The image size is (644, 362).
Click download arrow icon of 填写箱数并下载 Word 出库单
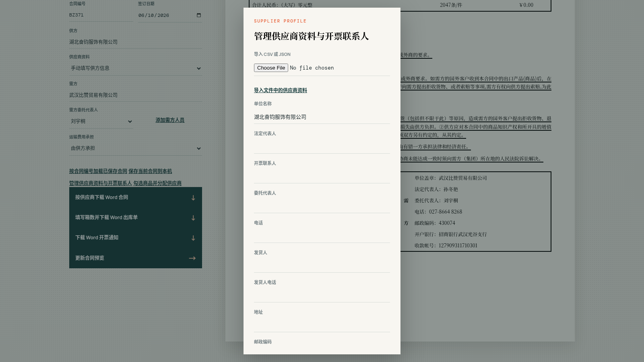coord(193,218)
